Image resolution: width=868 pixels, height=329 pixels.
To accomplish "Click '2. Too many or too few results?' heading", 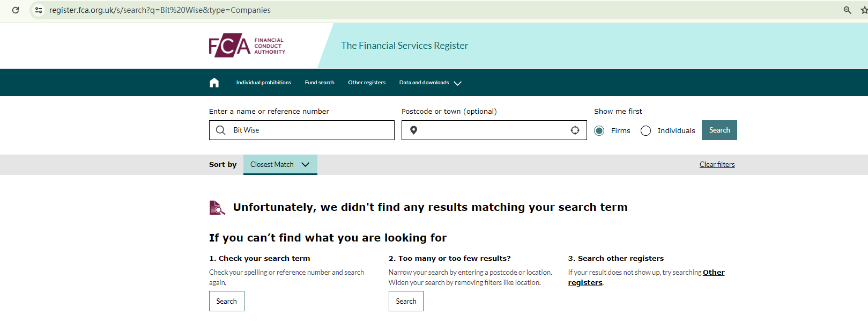I will [x=450, y=258].
